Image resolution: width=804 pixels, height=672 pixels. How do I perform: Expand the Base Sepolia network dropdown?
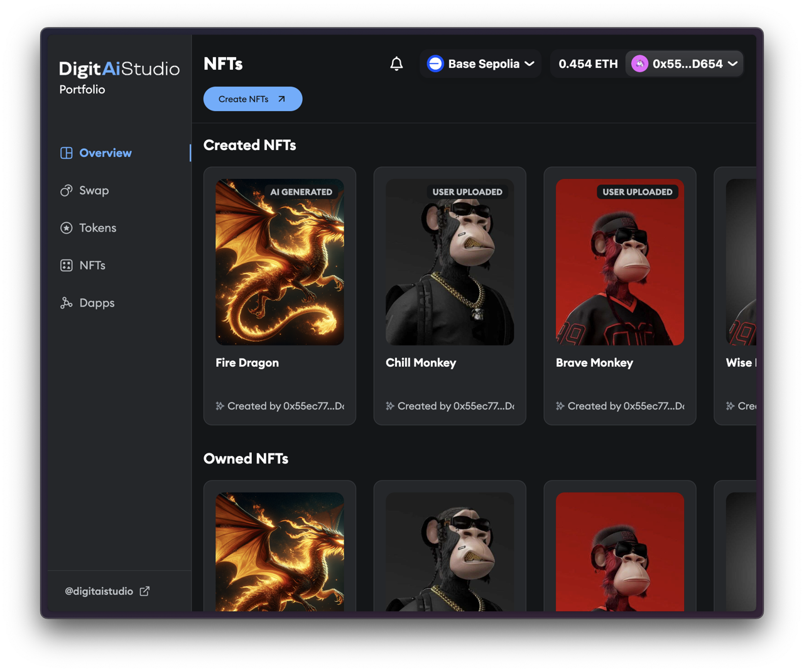[x=530, y=64]
